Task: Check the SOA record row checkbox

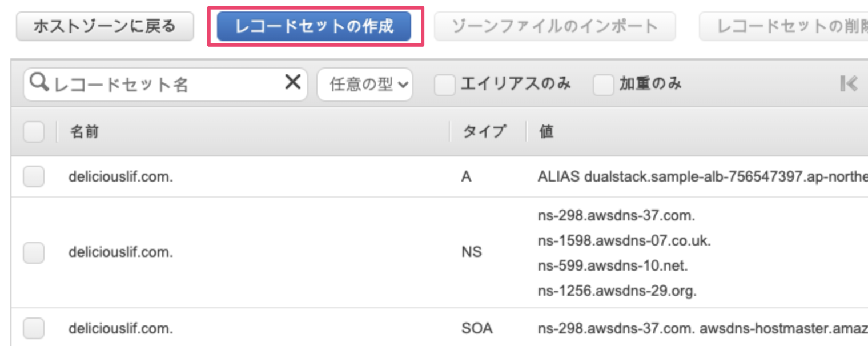Action: coord(34,328)
